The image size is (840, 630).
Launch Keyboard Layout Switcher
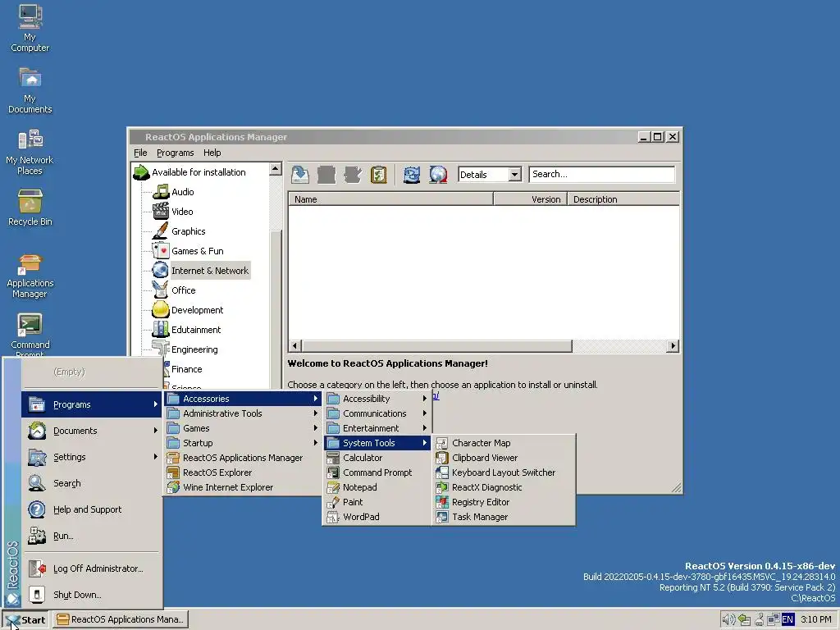(x=504, y=472)
